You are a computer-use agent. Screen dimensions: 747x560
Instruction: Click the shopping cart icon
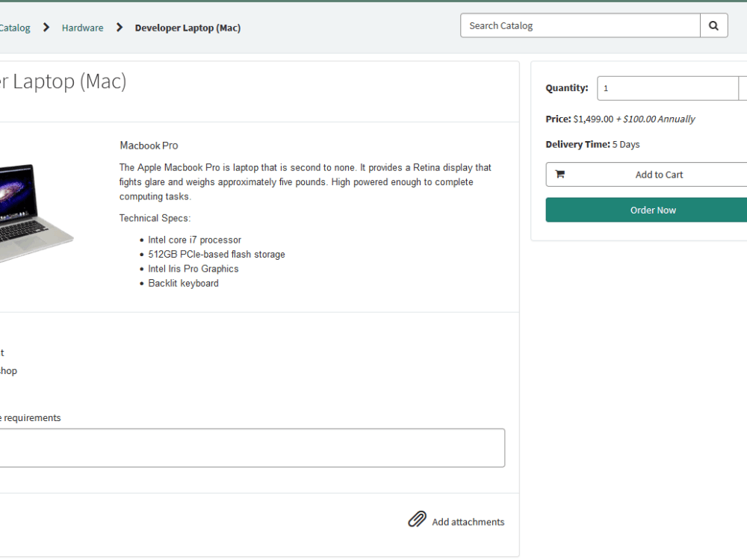[560, 174]
